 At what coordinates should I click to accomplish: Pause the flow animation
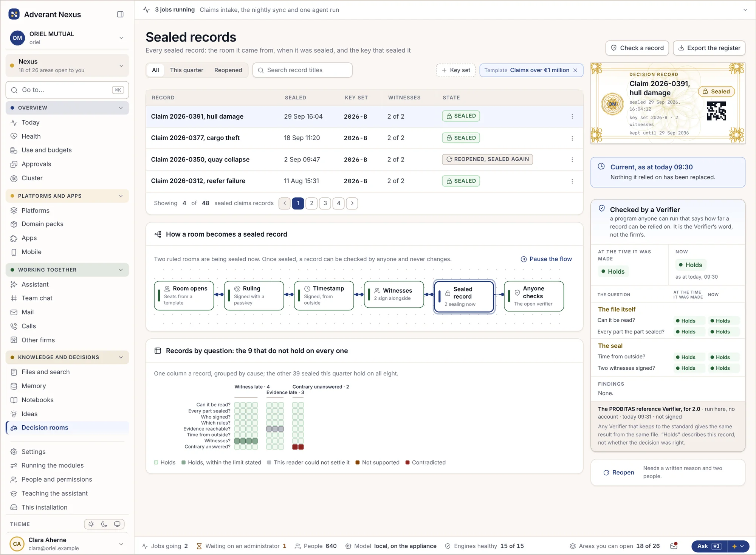click(x=546, y=259)
